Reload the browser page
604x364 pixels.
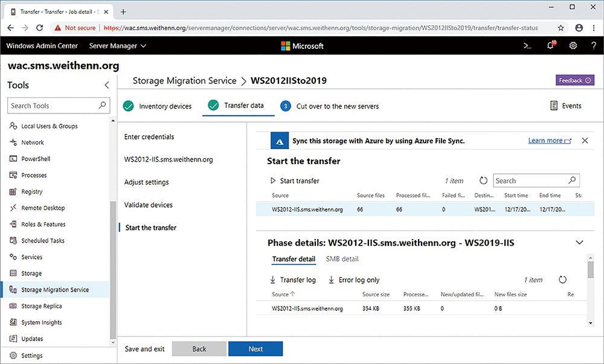coord(39,28)
